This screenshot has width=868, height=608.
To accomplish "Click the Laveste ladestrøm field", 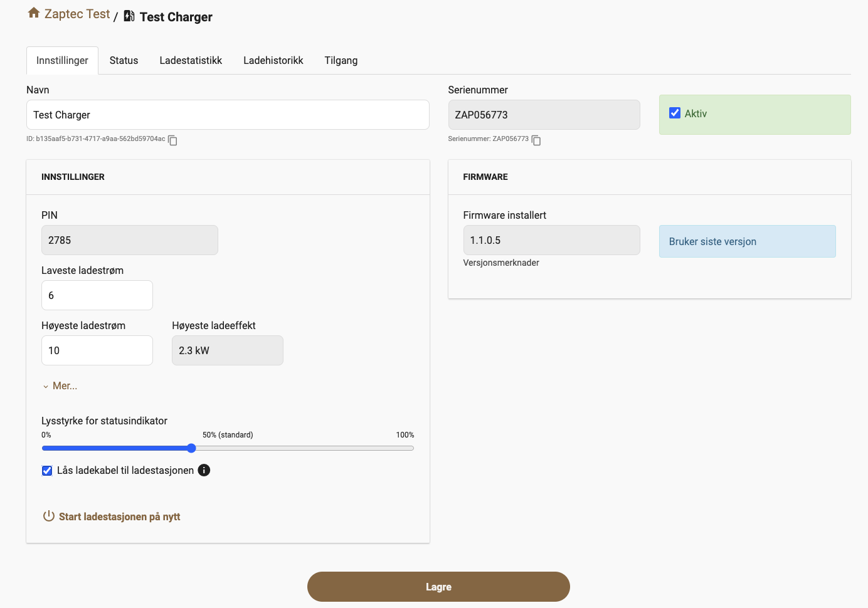I will 97,295.
